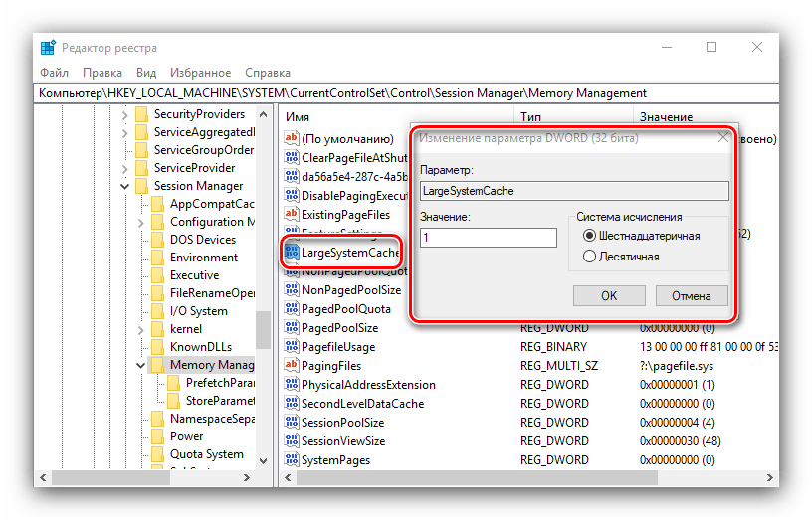The width and height of the screenshot is (812, 520).
Task: Click the ExistingPageFiles string value icon
Action: (293, 215)
